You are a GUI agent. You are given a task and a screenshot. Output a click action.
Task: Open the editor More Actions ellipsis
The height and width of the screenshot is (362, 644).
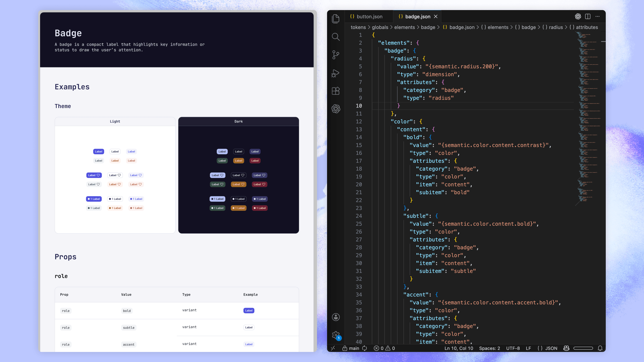point(598,16)
